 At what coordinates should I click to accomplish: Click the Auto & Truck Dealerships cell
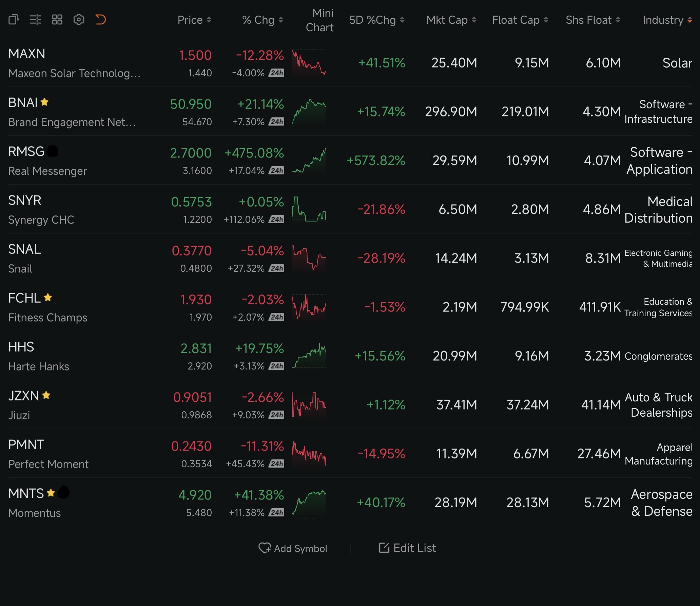[658, 405]
